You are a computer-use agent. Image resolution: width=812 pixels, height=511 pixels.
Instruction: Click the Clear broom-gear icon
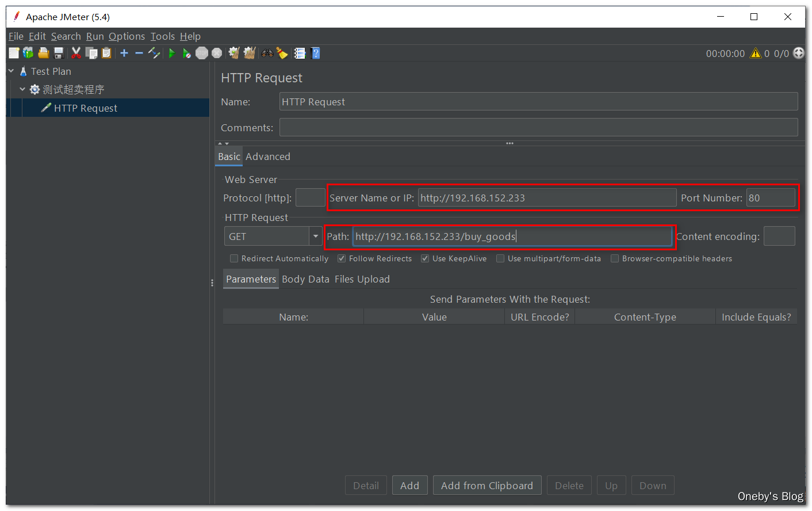[233, 53]
